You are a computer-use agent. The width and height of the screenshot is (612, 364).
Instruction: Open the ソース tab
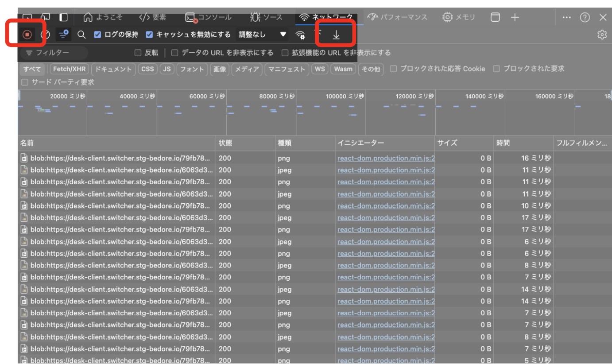click(x=266, y=17)
